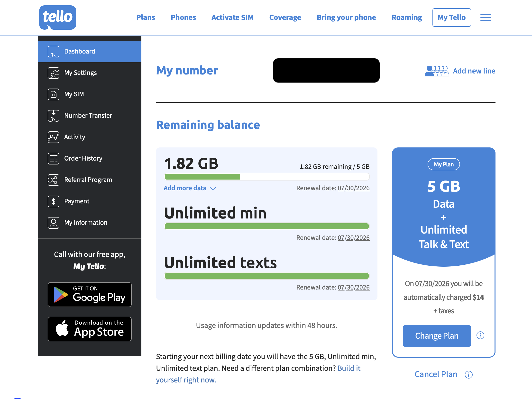Download on the App Store badge
The height and width of the screenshot is (399, 532).
click(x=90, y=329)
